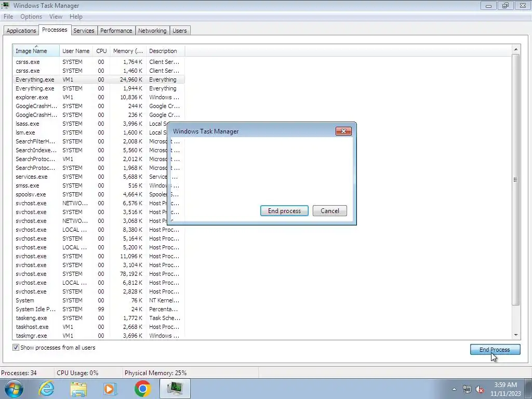Select the explorer.exe process
The width and height of the screenshot is (532, 399).
tap(99, 97)
